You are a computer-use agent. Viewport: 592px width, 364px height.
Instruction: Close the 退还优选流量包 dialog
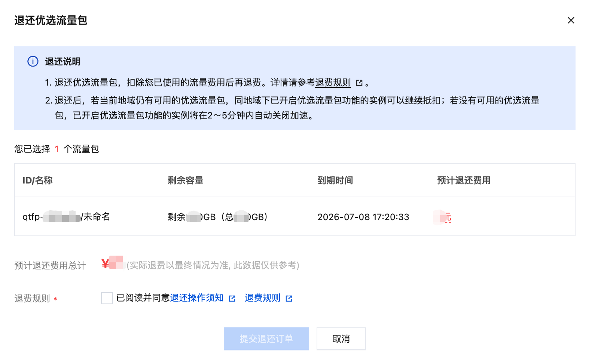(x=571, y=20)
